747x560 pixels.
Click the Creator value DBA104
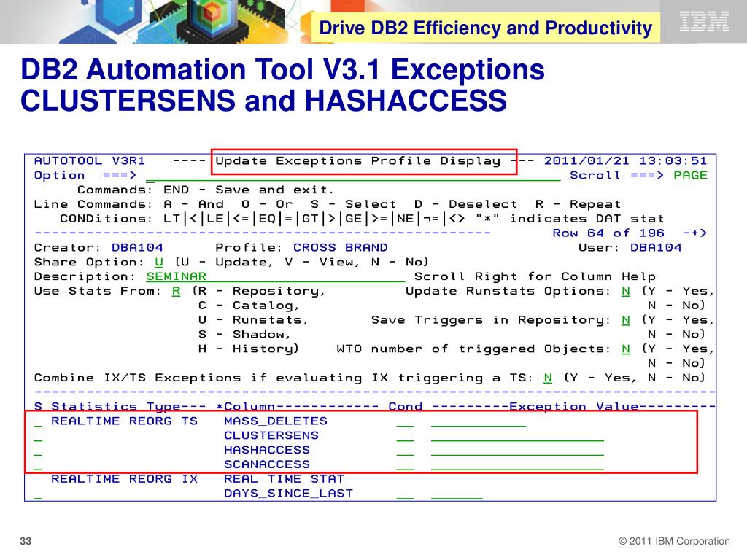[x=137, y=248]
